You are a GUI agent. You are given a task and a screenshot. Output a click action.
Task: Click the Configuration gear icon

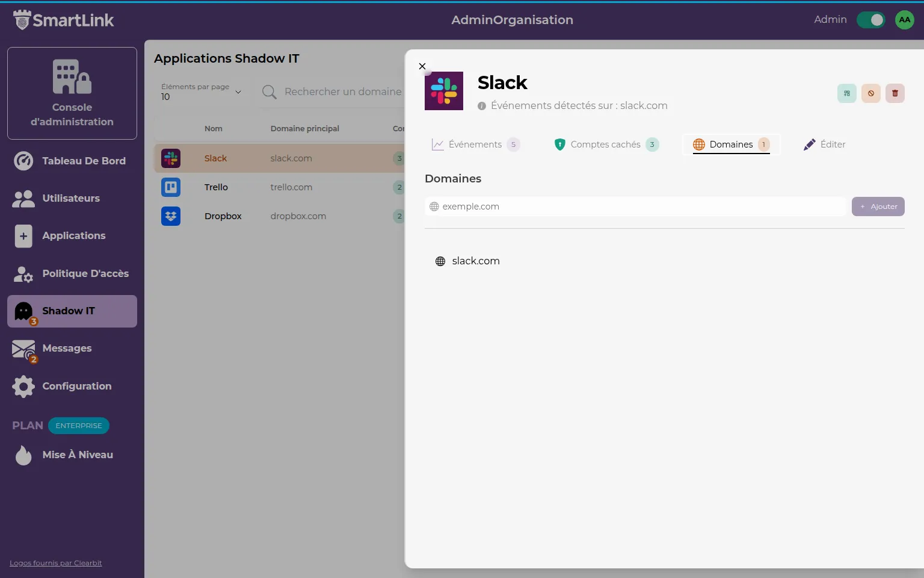pos(23,386)
